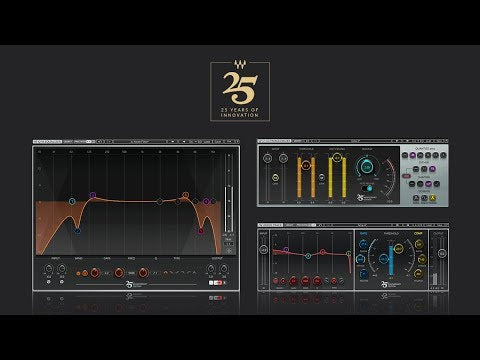Screen dimensions: 480x360
Task: Click the left Input knob in the EQ plugin
Action: pyautogui.click(x=49, y=268)
